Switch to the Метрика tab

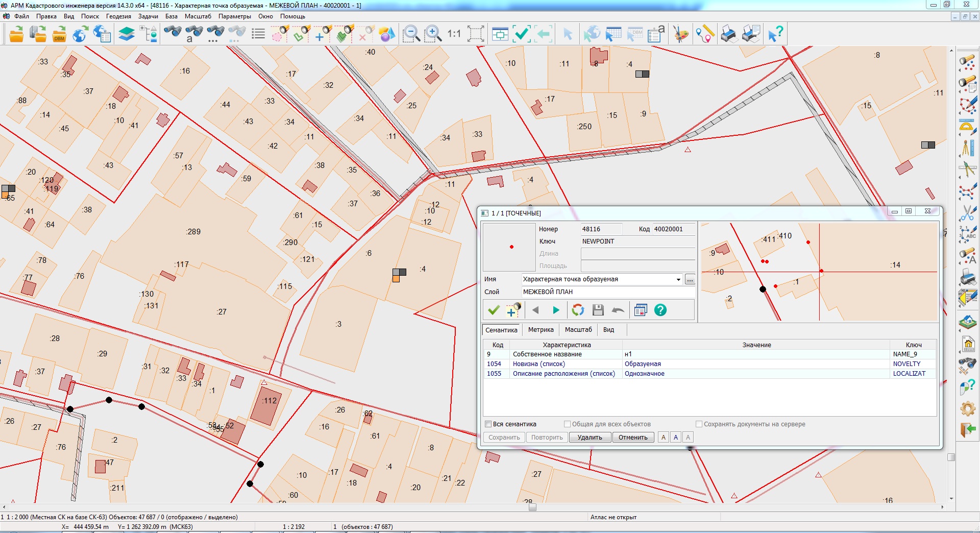(x=541, y=330)
